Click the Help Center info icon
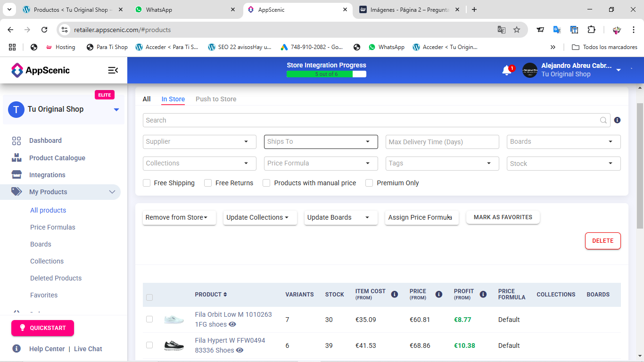The image size is (644, 362). click(x=17, y=349)
